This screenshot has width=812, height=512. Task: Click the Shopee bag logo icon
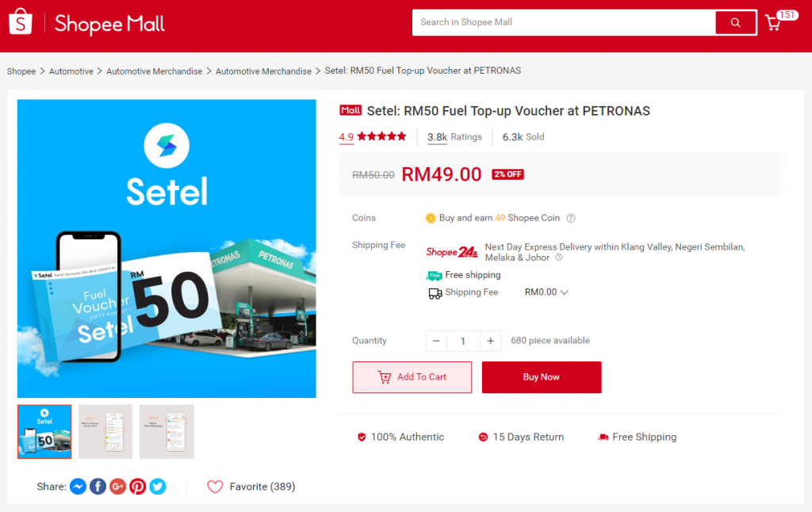tap(20, 22)
